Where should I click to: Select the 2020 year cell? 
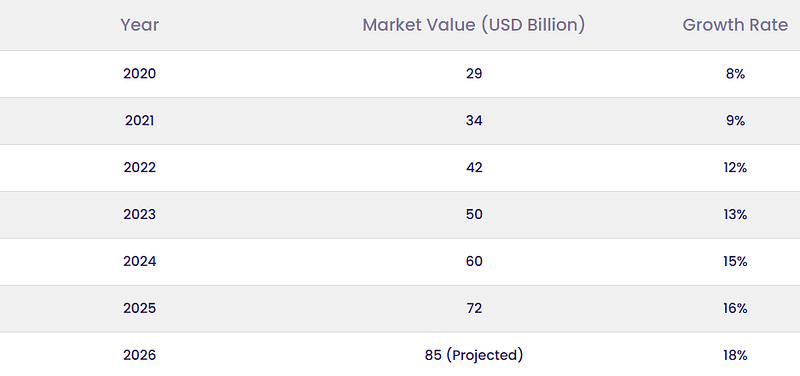139,74
